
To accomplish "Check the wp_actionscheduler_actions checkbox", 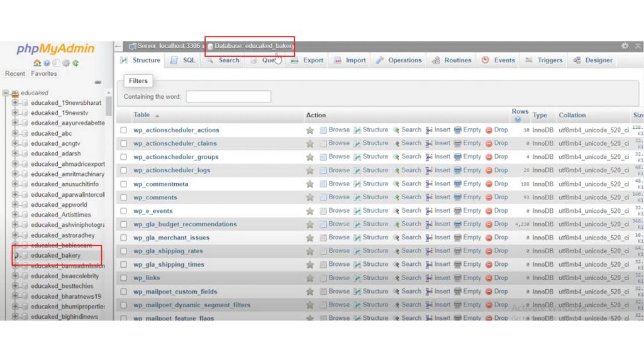I will (124, 130).
